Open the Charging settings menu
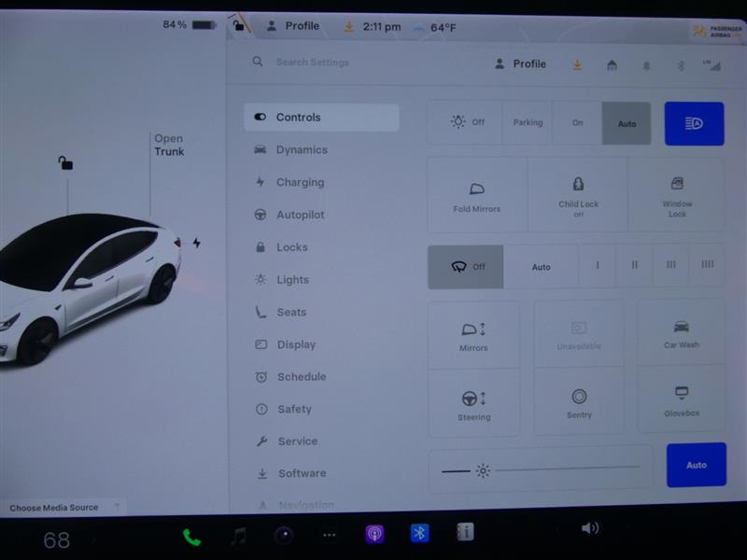Viewport: 747px width, 560px height. 300,182
